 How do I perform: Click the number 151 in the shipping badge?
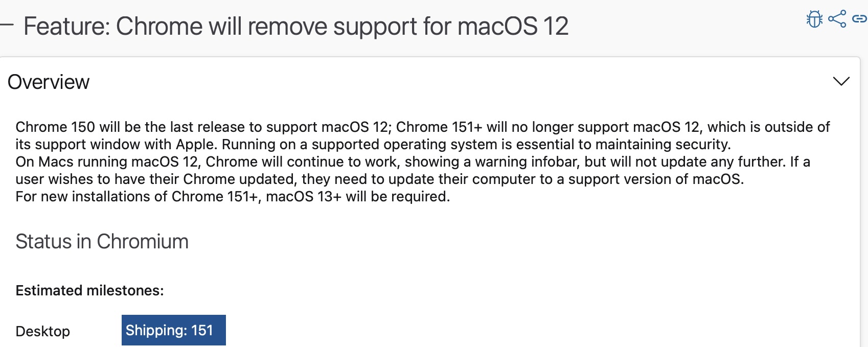[x=202, y=330]
